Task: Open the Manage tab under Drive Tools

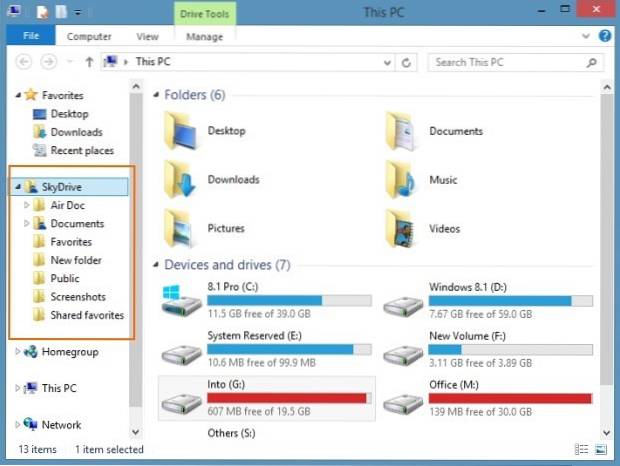Action: pos(204,37)
